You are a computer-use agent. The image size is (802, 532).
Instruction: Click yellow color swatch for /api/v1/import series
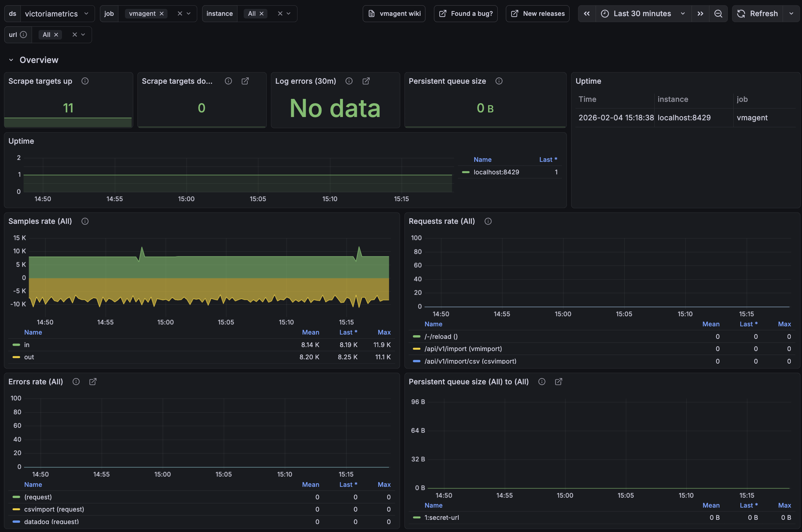point(416,349)
